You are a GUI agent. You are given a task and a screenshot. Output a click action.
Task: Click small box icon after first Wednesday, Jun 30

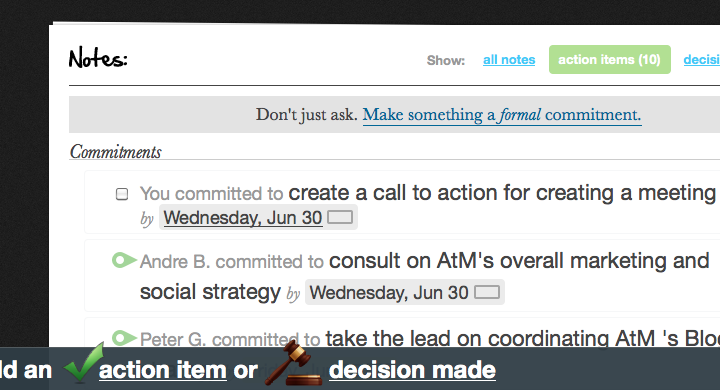coord(340,217)
